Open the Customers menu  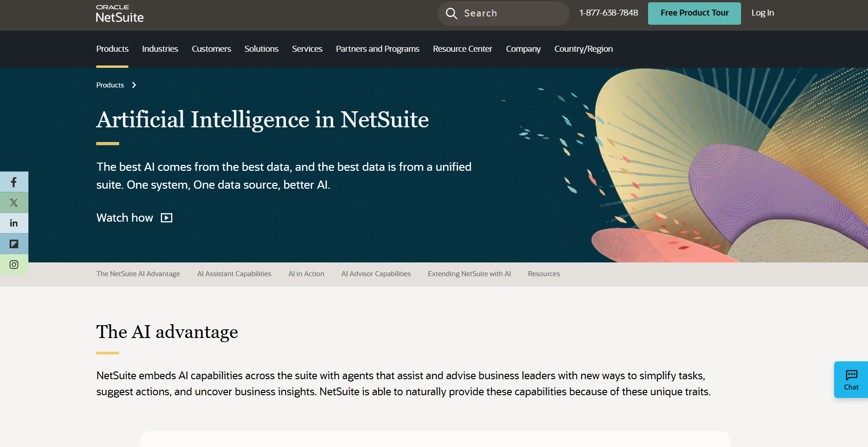coord(211,49)
